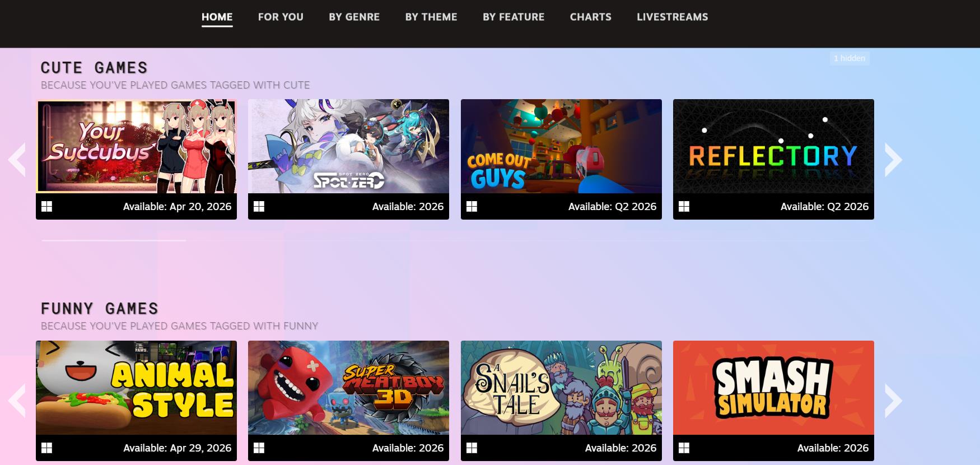Click Windows icon under Your Succubus
This screenshot has width=980, height=465.
(x=47, y=207)
